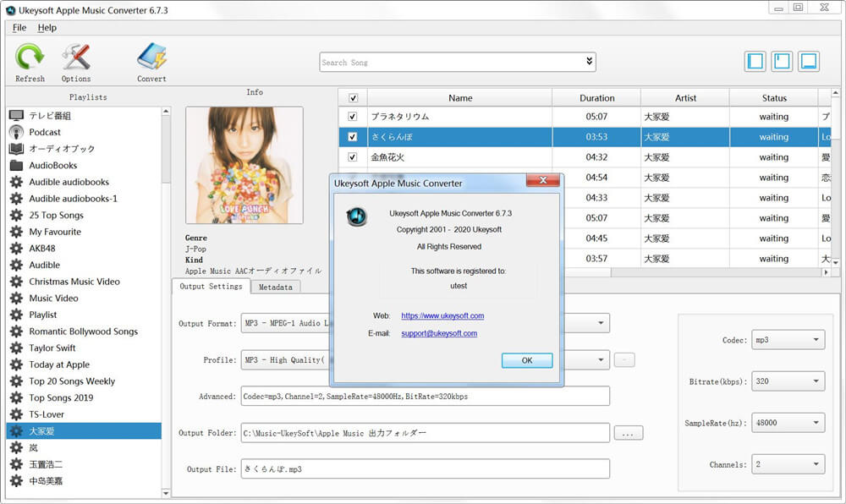Open the Options tool icon
Viewport: 846px width, 504px height.
(76, 58)
